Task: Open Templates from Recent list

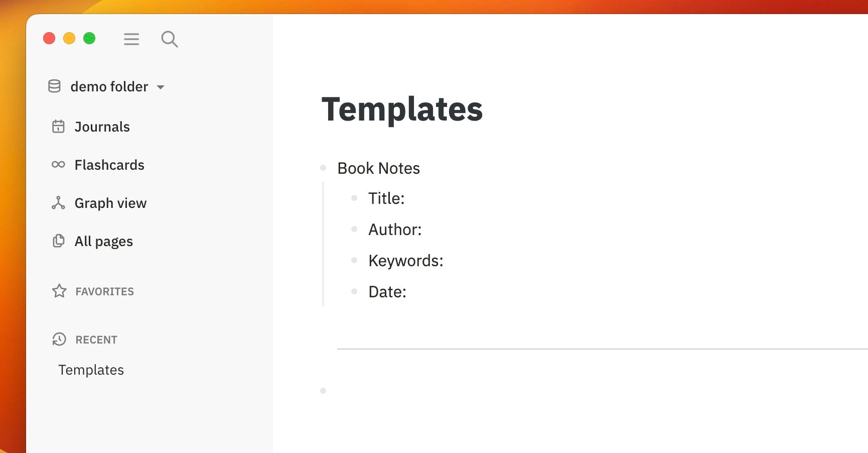Action: [90, 370]
